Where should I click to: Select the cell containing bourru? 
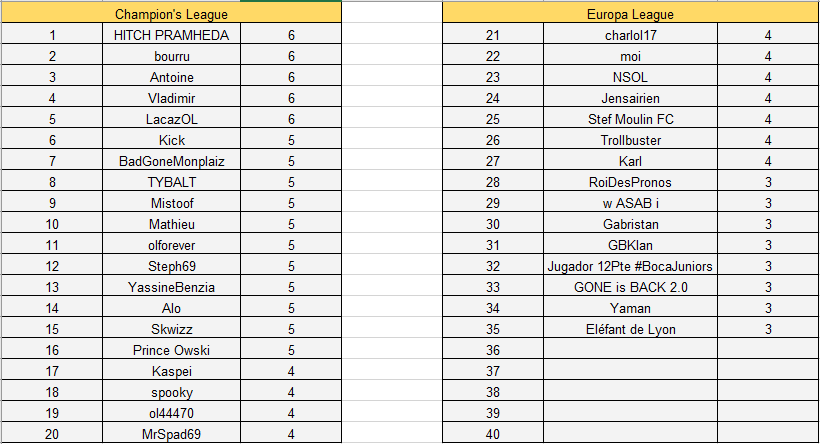click(171, 57)
